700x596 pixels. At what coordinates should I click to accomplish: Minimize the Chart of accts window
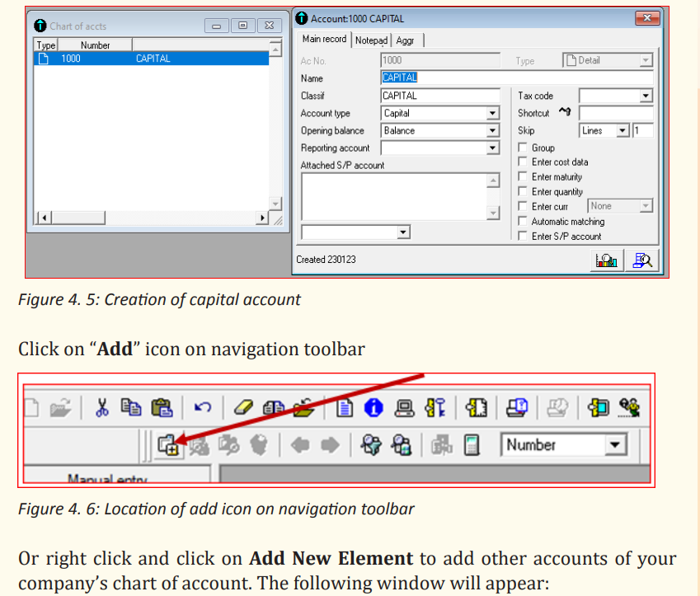pyautogui.click(x=217, y=26)
